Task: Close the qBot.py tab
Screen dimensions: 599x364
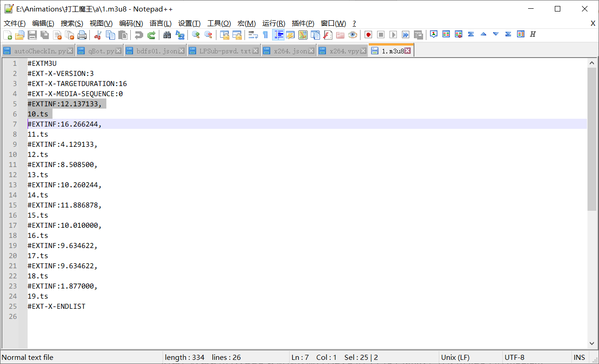Action: click(118, 51)
